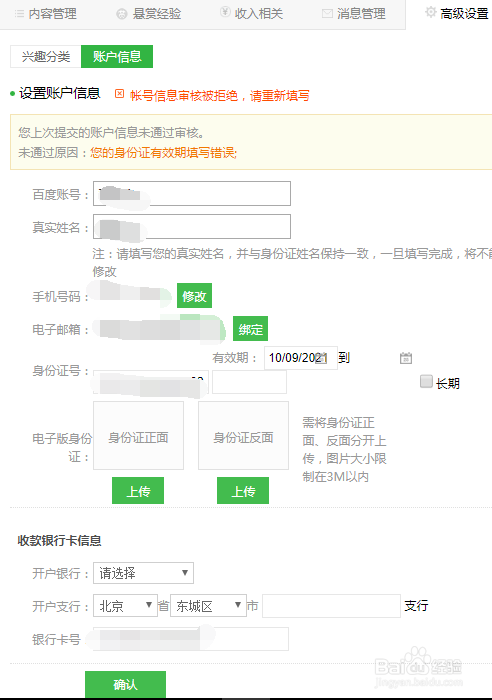The height and width of the screenshot is (700, 492).
Task: Select the 账户信息 tab
Action: (117, 57)
